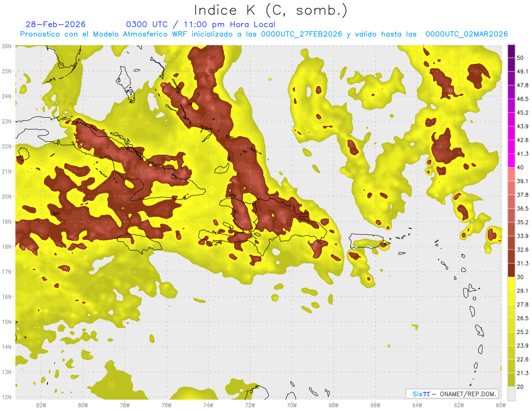Click the "78W" longitude label
This screenshot has height=411, width=532.
point(125,405)
